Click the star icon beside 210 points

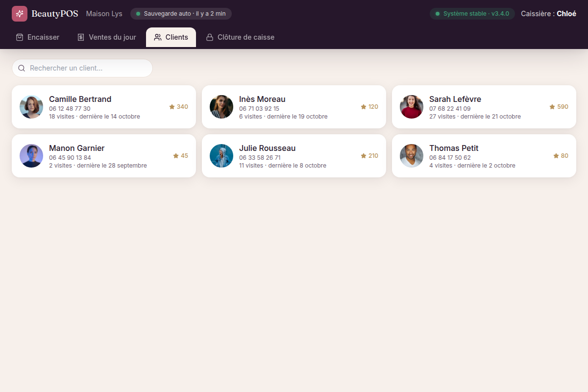point(364,156)
